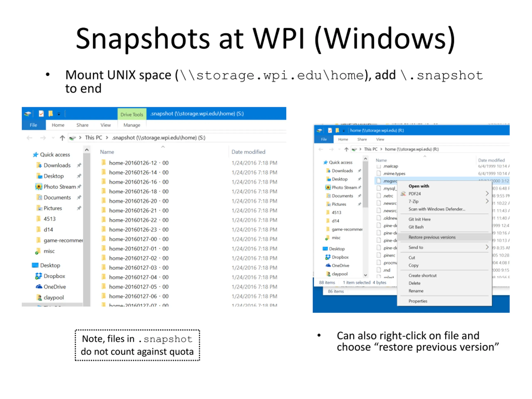Click the sidebar scrollbar down arrow in the home (R:) window
This screenshot has width=532, height=399.
pyautogui.click(x=366, y=275)
